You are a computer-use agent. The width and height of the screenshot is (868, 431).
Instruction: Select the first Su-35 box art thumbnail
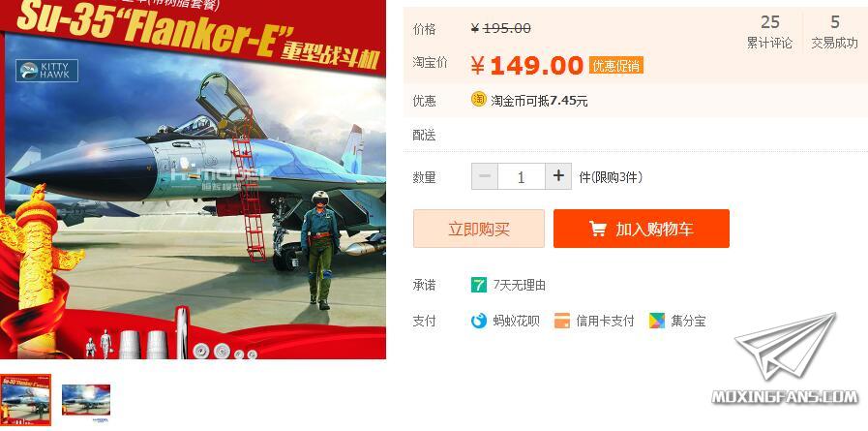coord(25,399)
